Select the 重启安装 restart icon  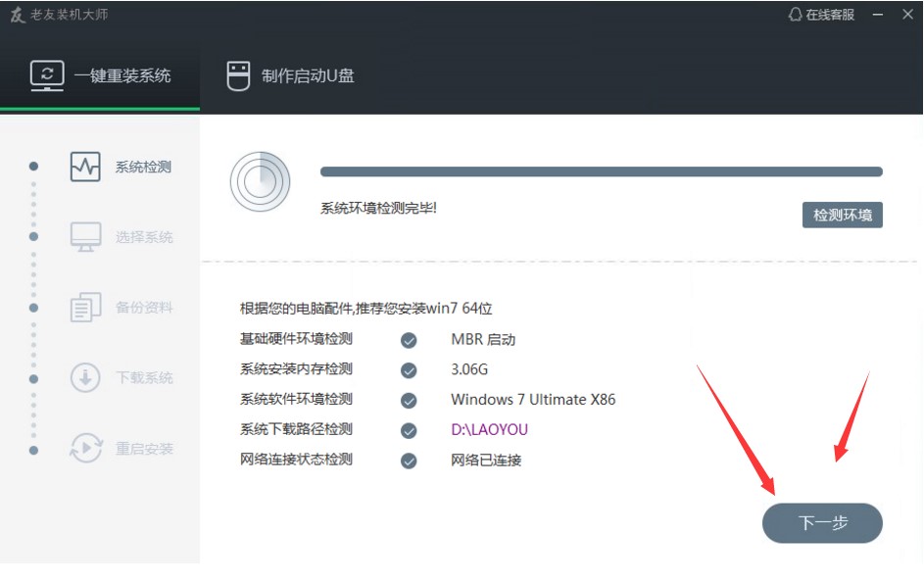tap(86, 449)
